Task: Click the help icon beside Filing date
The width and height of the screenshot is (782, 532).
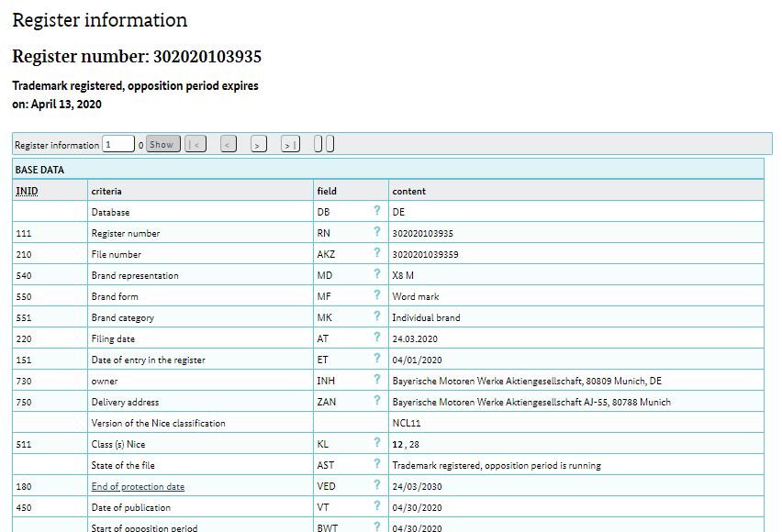Action: [376, 338]
